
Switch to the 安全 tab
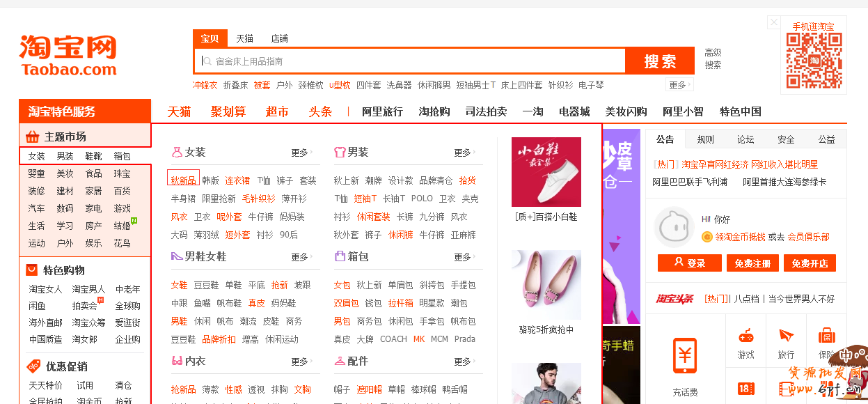tap(786, 139)
